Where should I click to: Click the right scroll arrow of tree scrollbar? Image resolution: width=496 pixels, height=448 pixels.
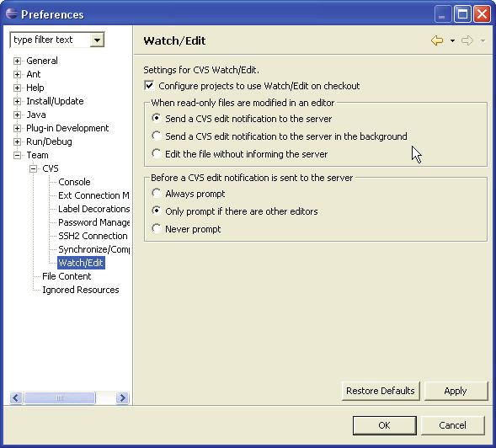click(x=122, y=397)
